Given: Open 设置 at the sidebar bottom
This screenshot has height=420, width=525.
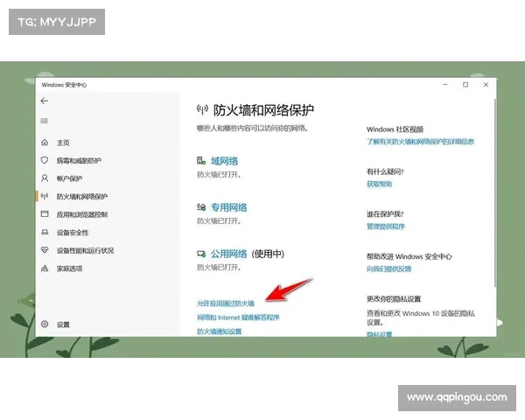Looking at the screenshot, I should click(63, 325).
